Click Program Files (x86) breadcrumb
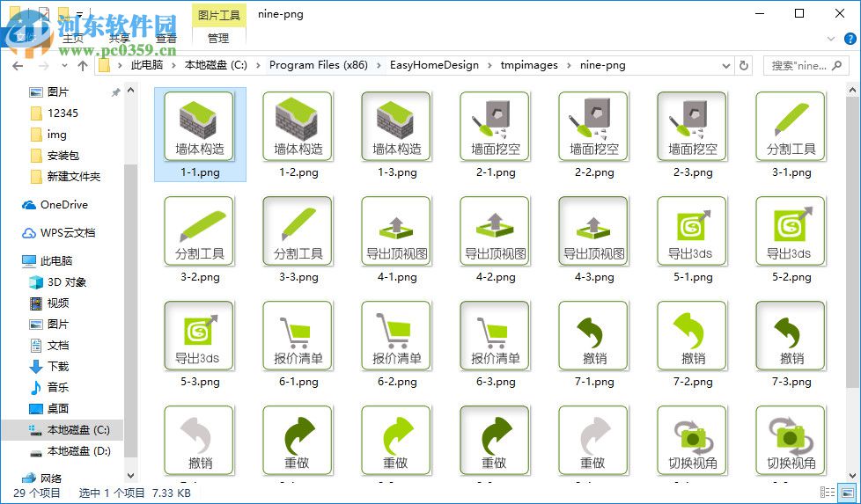Viewport: 861px width, 504px height. (319, 65)
